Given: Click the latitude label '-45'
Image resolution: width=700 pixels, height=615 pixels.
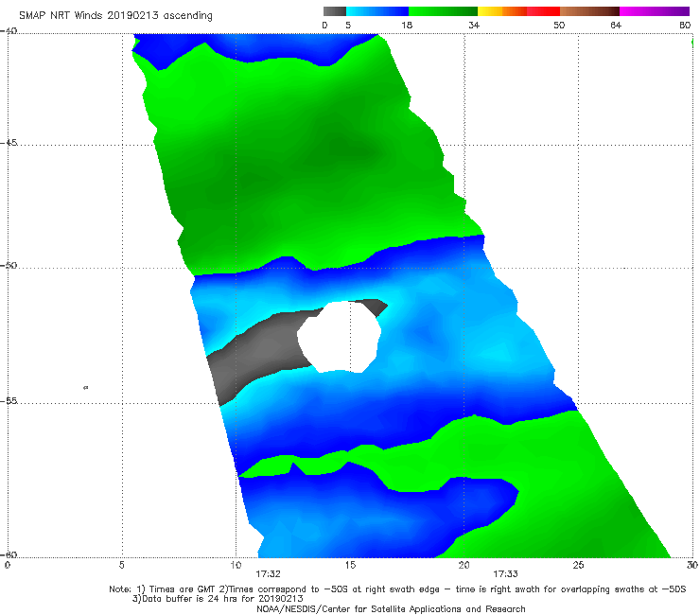Looking at the screenshot, I should 9,143.
